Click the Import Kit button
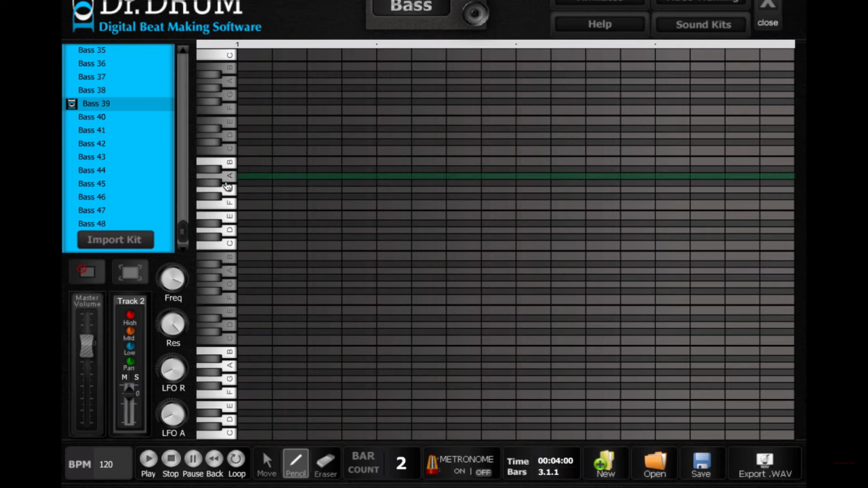This screenshot has width=868, height=488. 115,239
